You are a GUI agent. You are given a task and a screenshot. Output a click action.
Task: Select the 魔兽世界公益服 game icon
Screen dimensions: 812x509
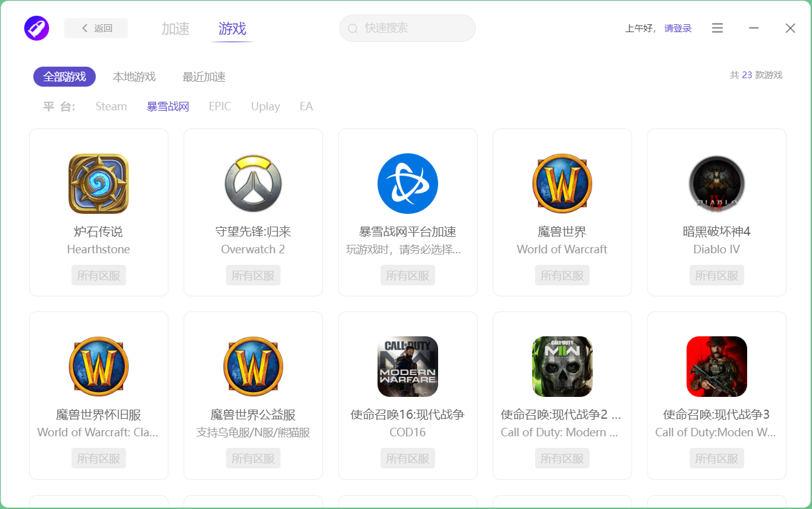click(x=253, y=367)
